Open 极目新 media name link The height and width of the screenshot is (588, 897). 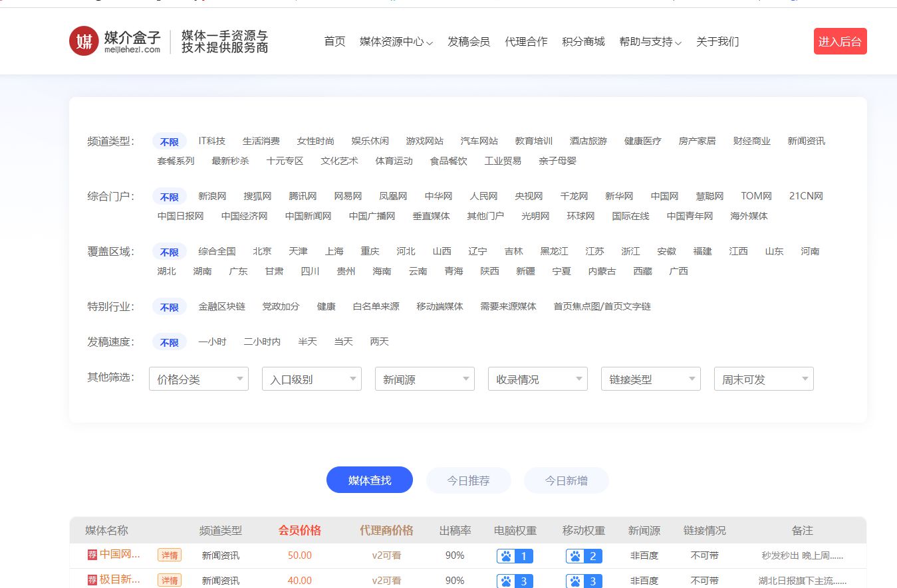[x=120, y=580]
